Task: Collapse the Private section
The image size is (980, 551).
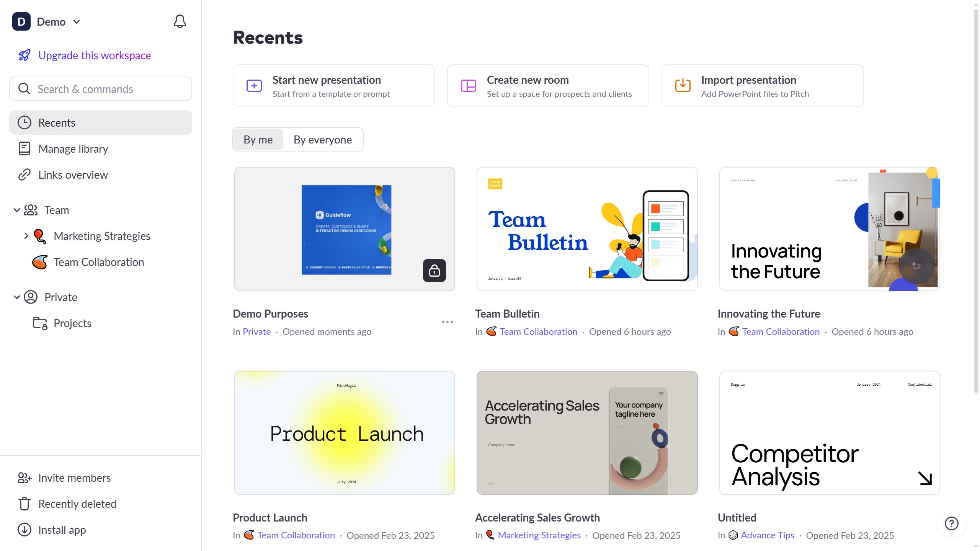Action: (x=16, y=297)
